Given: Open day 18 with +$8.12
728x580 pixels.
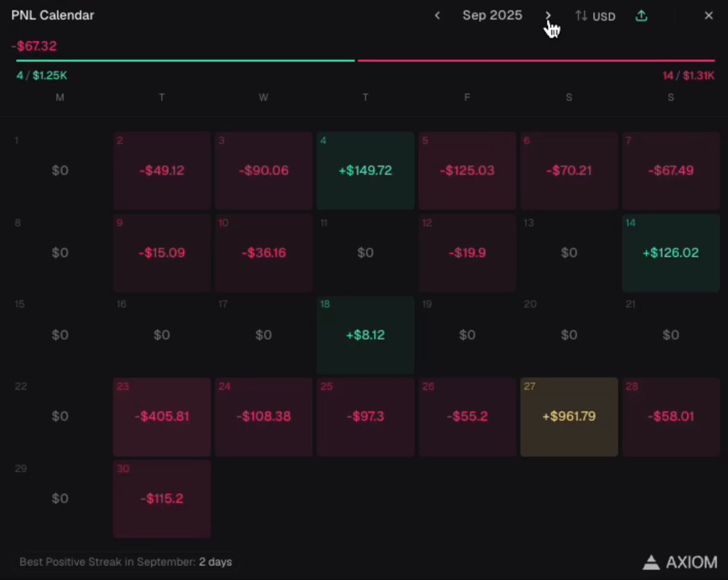Looking at the screenshot, I should [x=366, y=335].
